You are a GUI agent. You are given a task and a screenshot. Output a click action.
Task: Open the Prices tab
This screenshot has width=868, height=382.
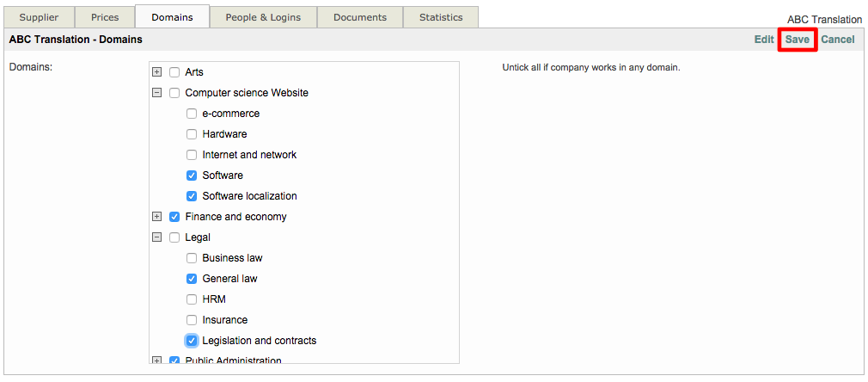click(105, 17)
